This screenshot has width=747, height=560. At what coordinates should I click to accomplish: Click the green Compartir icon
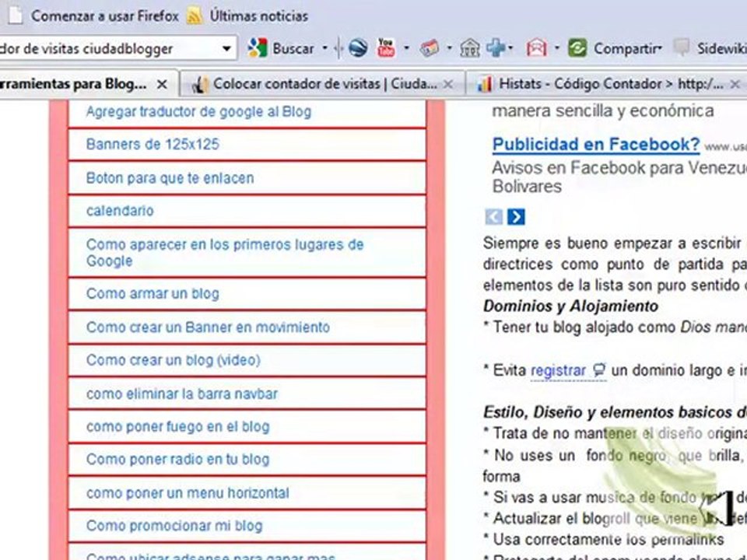(x=577, y=48)
